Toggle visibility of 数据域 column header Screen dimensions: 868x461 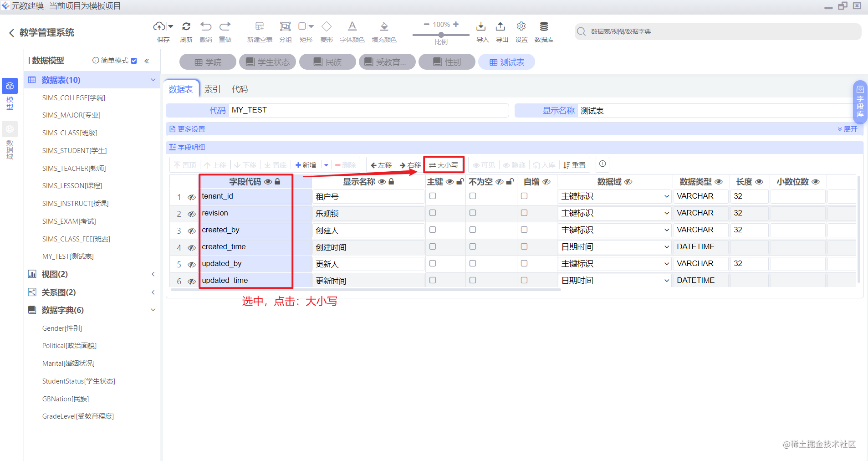pyautogui.click(x=628, y=182)
